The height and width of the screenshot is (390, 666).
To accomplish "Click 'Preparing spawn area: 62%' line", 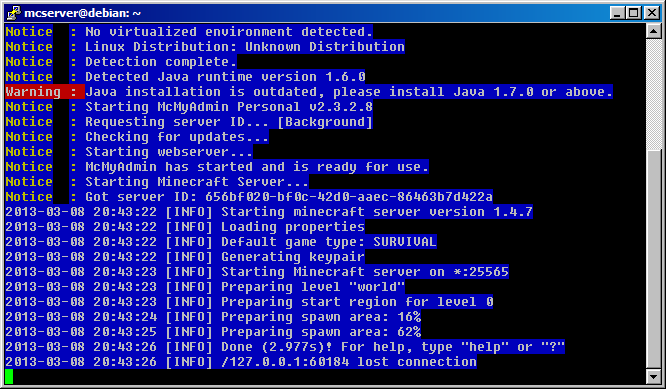I will (213, 332).
